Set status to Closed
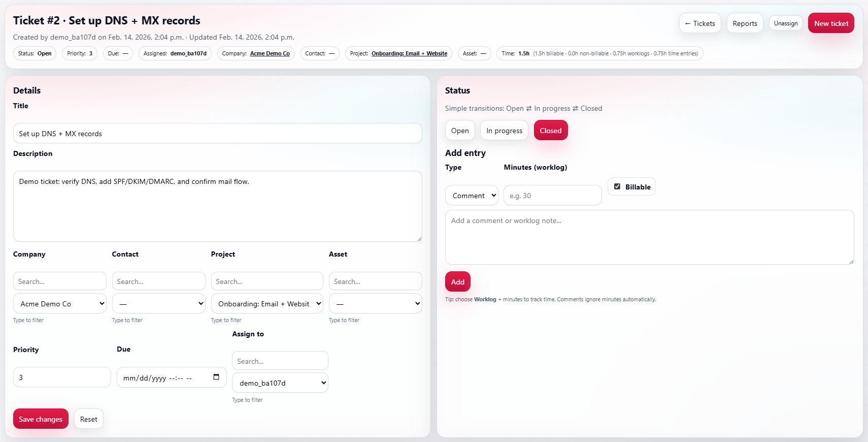Screen dimensions: 868x442 [551, 131]
